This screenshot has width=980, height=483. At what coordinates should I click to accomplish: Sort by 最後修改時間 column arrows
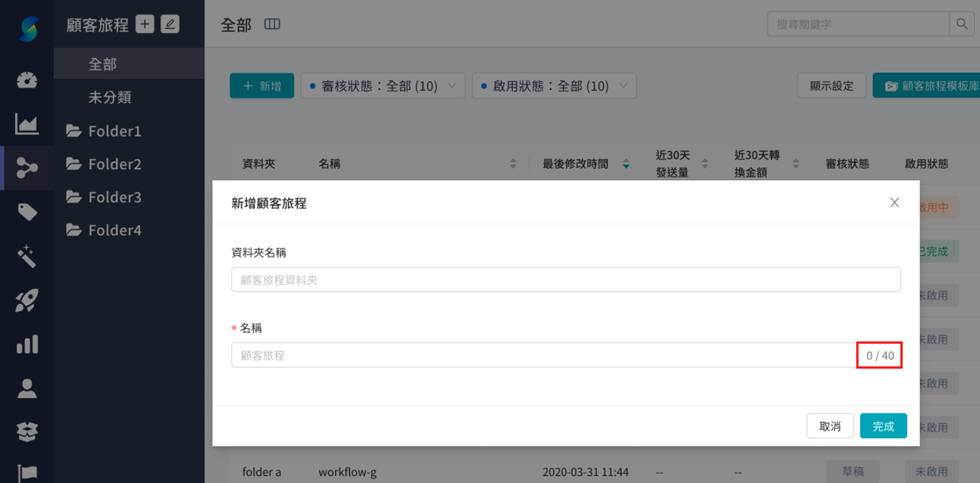[626, 164]
